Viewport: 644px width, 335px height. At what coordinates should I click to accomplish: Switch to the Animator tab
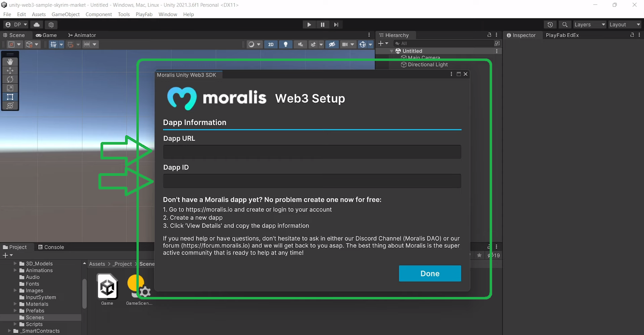click(x=82, y=35)
